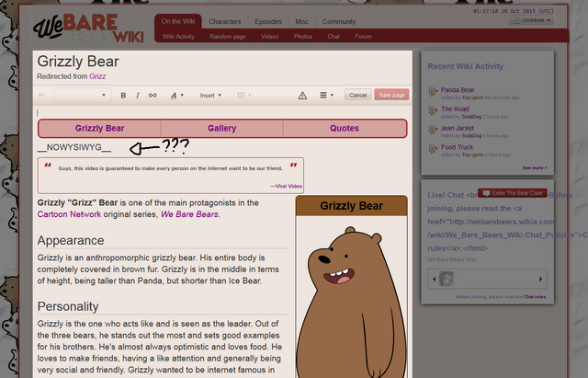Enter The Bear Cave chat

pyautogui.click(x=513, y=193)
